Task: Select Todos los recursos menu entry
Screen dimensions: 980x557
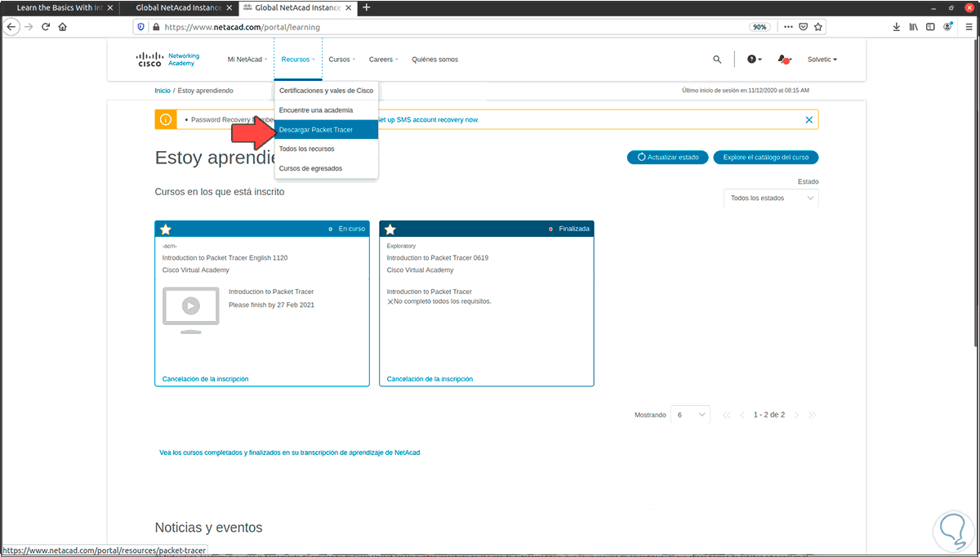Action: [326, 149]
